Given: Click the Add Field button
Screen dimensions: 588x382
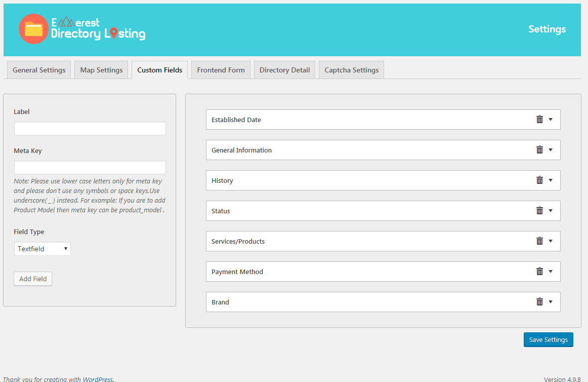Looking at the screenshot, I should click(x=33, y=279).
